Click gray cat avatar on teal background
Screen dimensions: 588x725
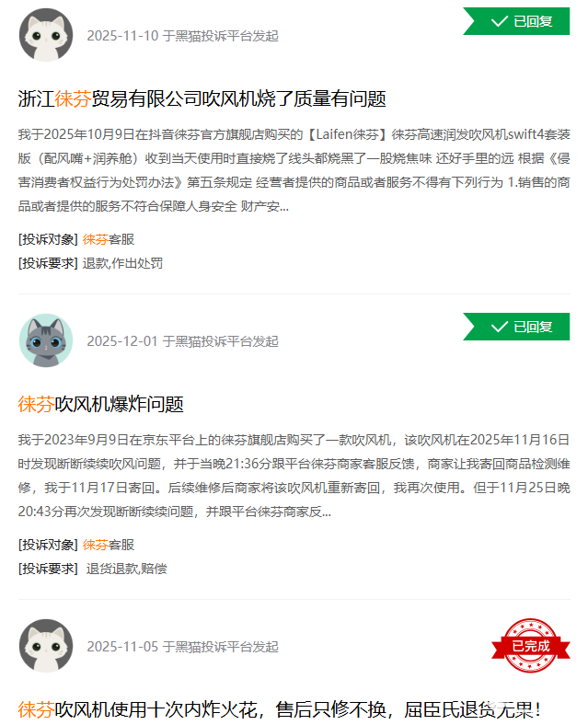[x=46, y=340]
